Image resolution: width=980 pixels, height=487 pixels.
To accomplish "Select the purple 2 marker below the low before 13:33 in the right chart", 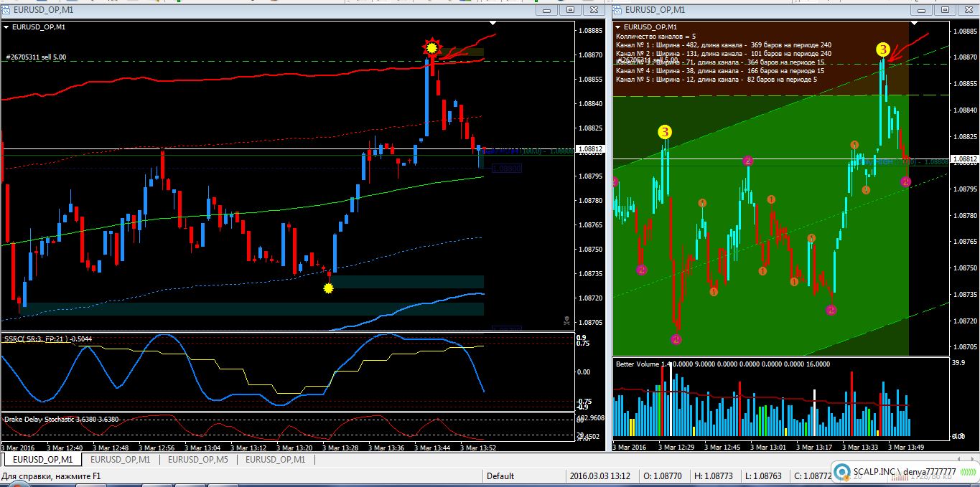I will [831, 311].
